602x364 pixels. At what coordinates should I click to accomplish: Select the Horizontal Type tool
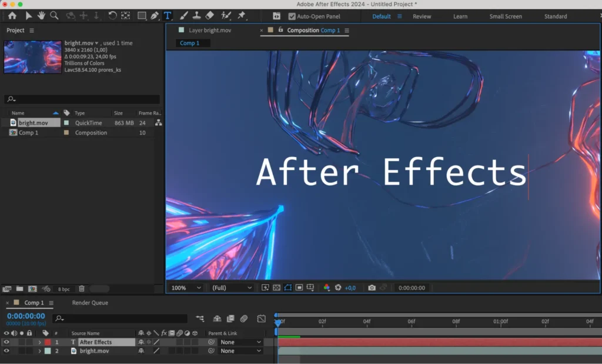coord(168,16)
